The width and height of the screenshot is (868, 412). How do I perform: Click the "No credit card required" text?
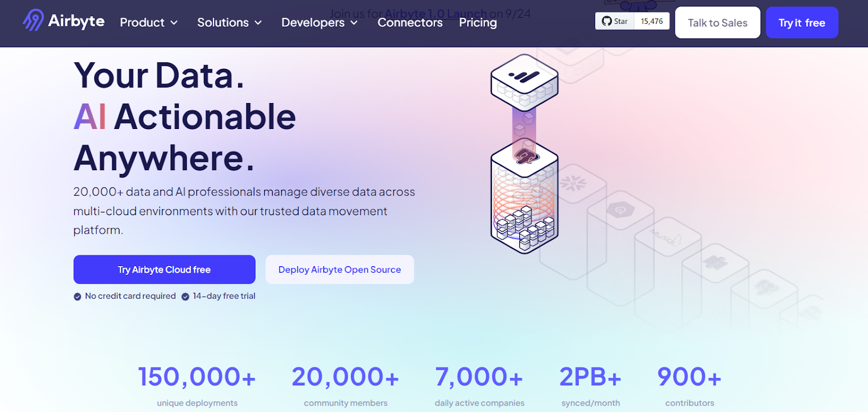[130, 296]
